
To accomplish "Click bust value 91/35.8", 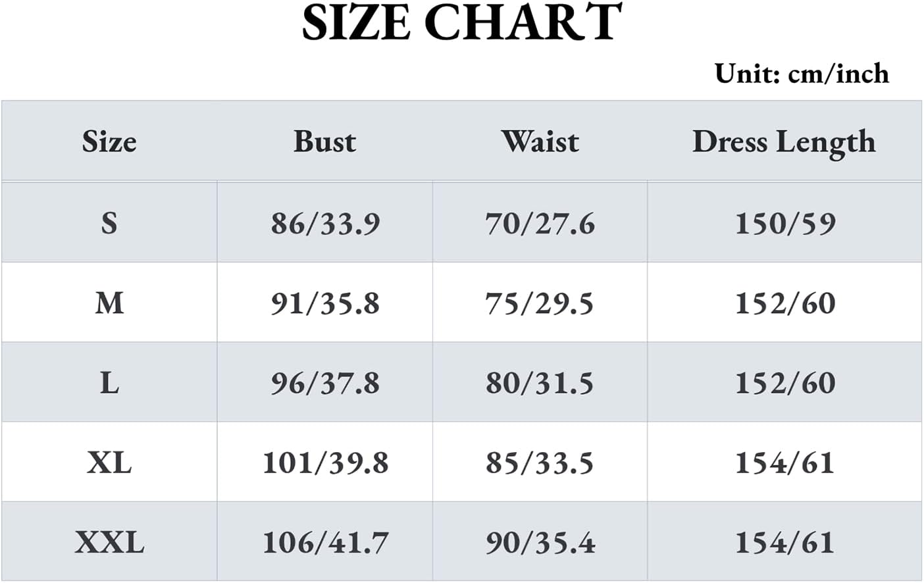I will tap(325, 303).
